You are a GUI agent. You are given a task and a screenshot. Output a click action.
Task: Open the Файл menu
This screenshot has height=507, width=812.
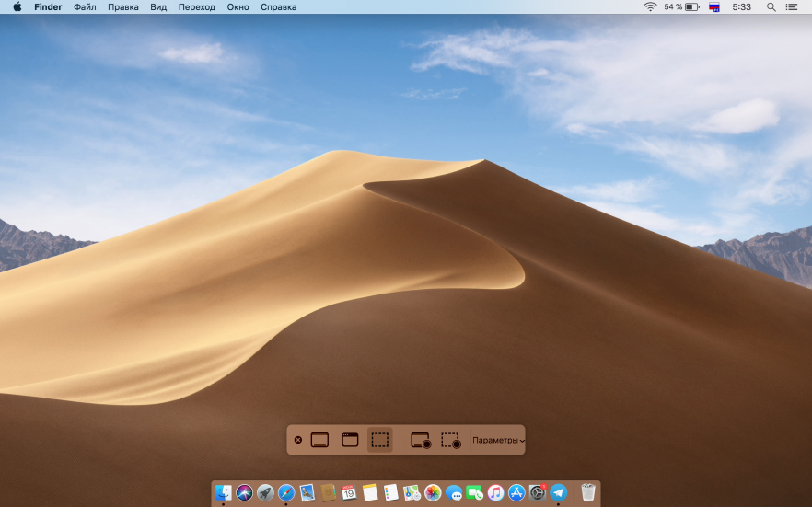(x=85, y=7)
